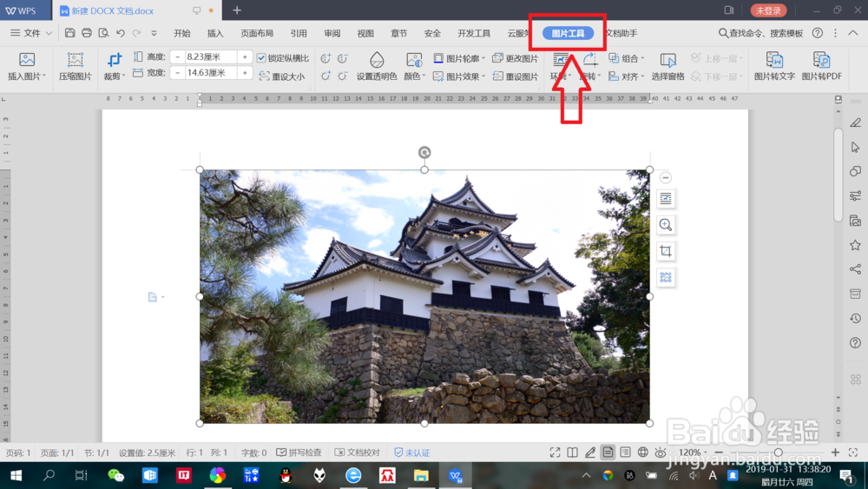Collapse the ribbon with the chevron

[x=853, y=33]
